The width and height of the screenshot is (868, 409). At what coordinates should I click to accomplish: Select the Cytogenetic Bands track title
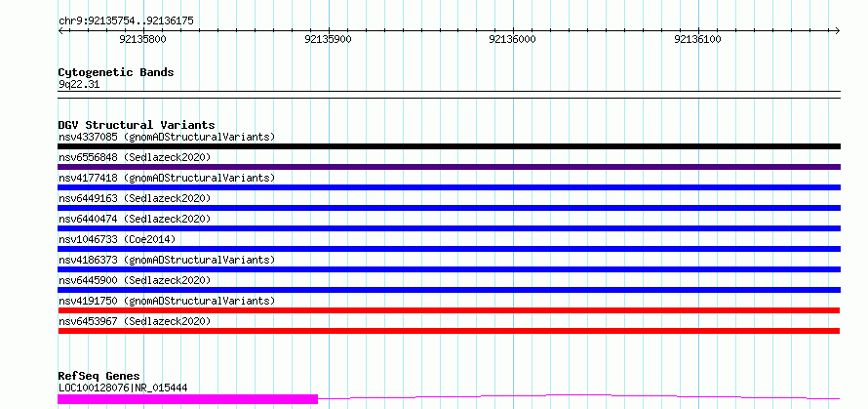click(116, 72)
